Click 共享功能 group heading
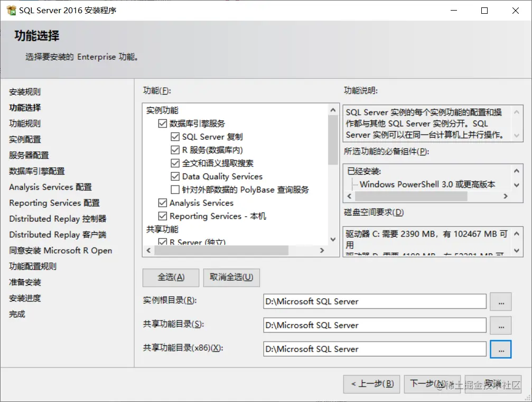Image resolution: width=532 pixels, height=402 pixels. click(x=162, y=230)
